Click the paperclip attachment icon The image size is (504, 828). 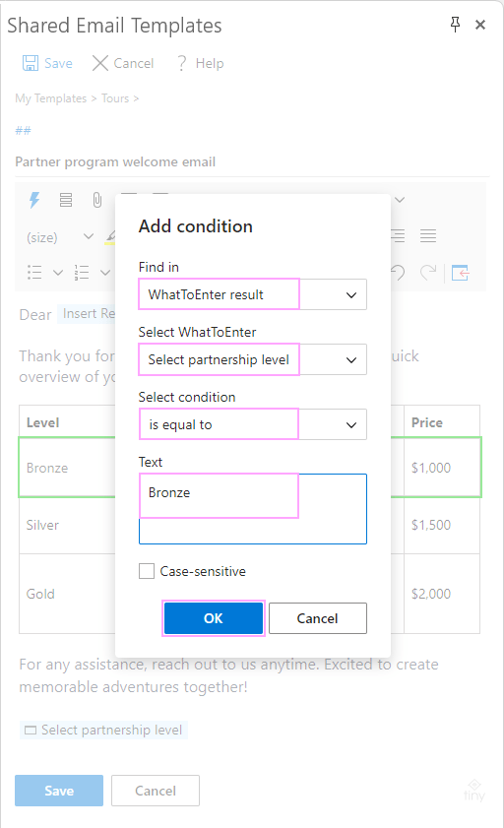97,200
